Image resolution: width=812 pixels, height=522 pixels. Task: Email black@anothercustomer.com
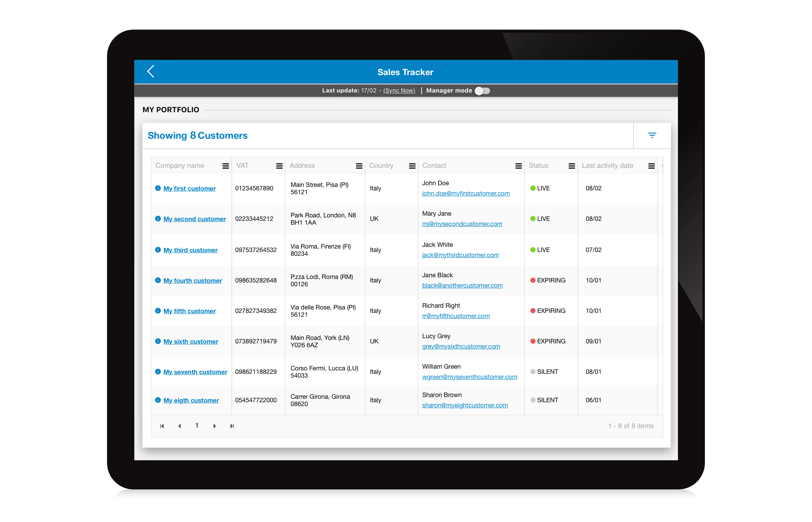pos(462,286)
